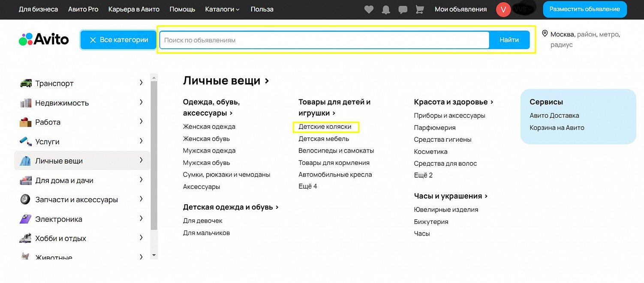Open Авито Pro in top menu
The width and height of the screenshot is (644, 283).
83,9
